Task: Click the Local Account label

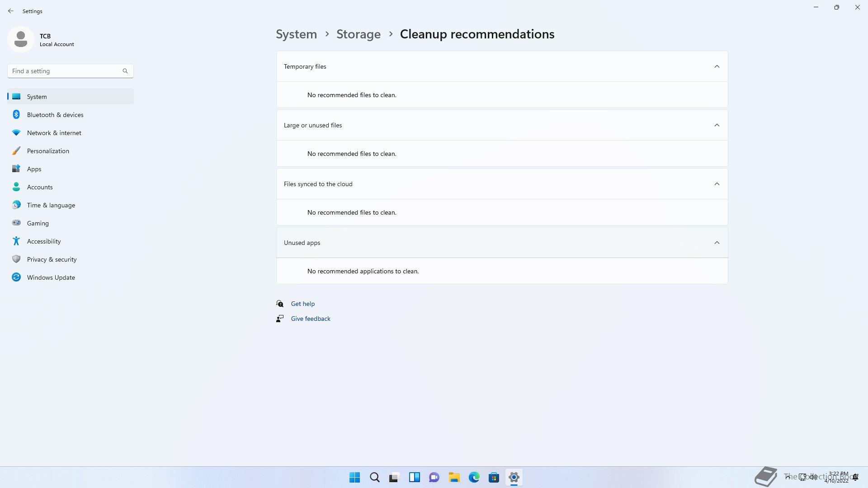Action: point(57,44)
